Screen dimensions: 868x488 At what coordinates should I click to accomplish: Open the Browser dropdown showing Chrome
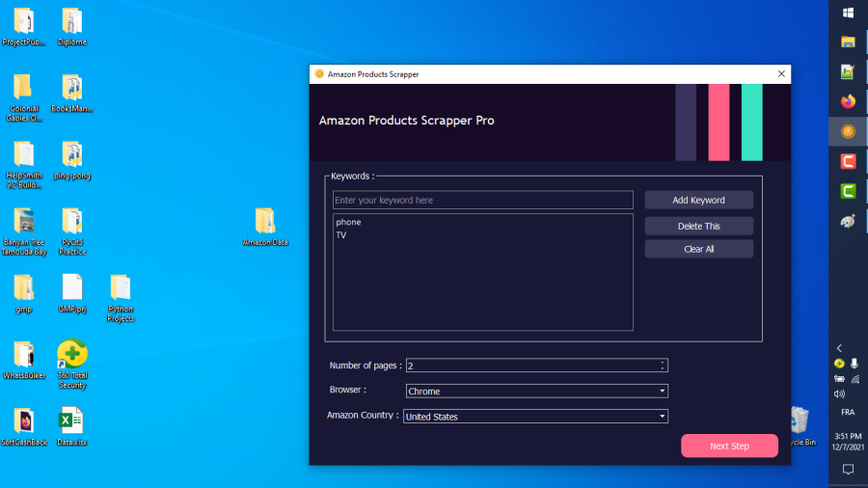(x=536, y=392)
